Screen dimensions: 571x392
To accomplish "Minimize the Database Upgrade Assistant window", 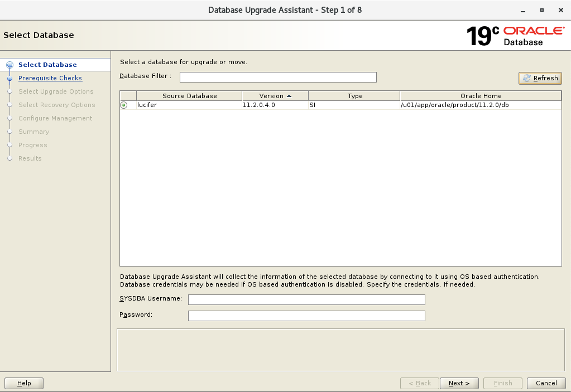I will pyautogui.click(x=523, y=11).
